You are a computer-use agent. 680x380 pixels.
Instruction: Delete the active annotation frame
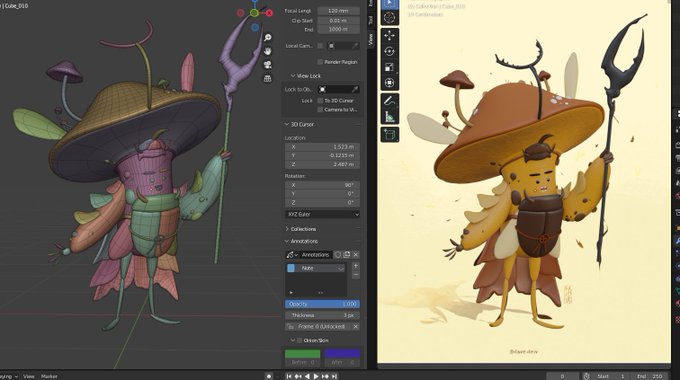pyautogui.click(x=356, y=326)
